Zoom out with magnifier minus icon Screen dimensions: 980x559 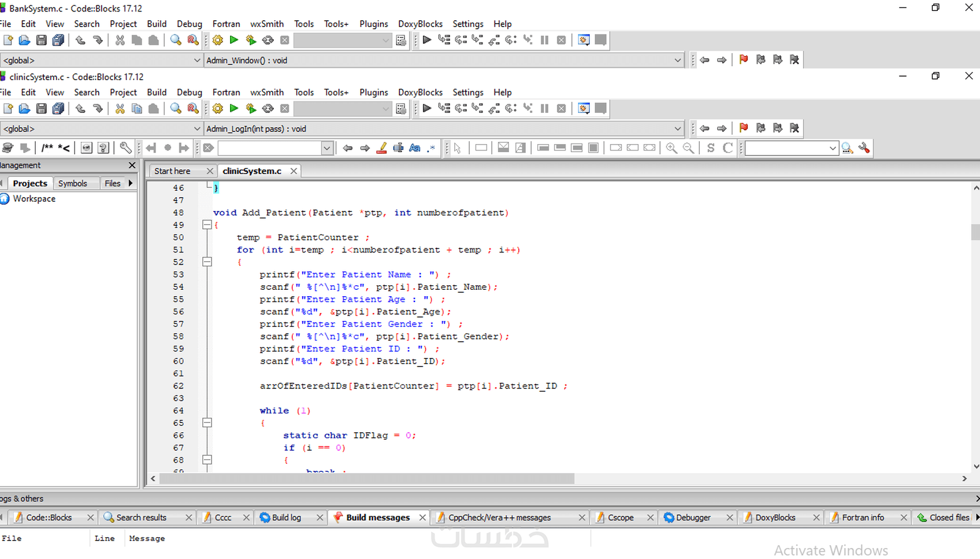pyautogui.click(x=688, y=148)
